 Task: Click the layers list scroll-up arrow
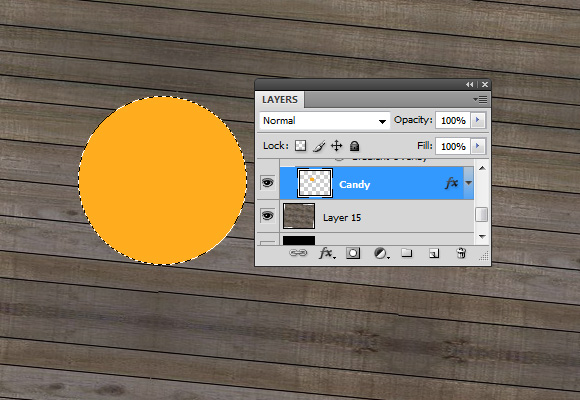click(482, 168)
